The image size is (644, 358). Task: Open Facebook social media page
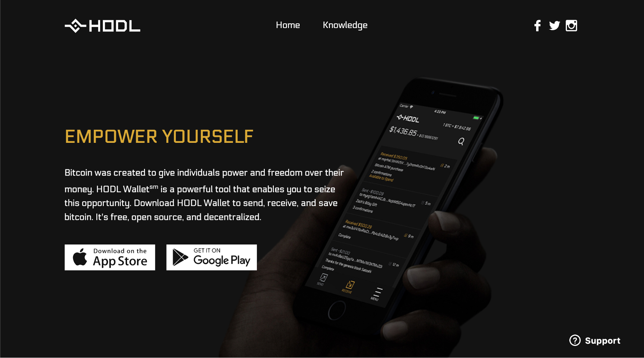537,25
